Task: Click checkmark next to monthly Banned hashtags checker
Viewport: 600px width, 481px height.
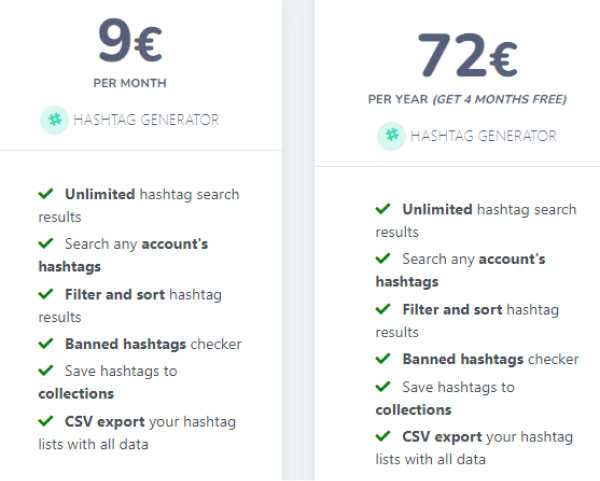Action: [46, 343]
